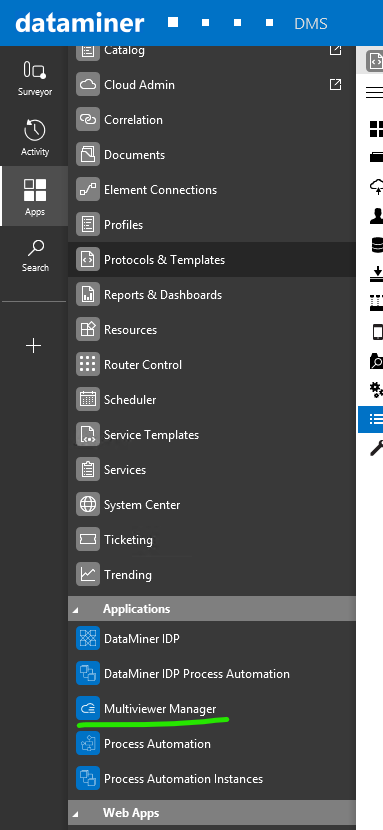Viewport: 383px width, 830px height.
Task: Click the Services clipboard icon
Action: [88, 470]
